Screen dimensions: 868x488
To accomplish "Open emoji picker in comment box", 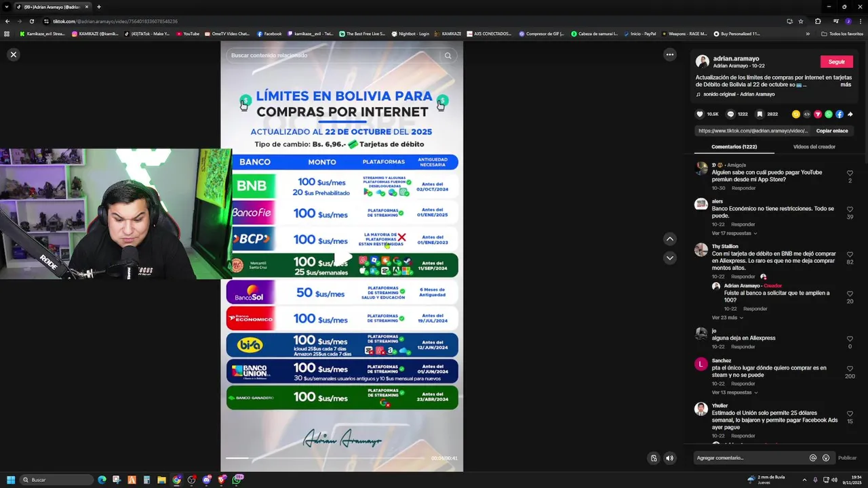I will (826, 458).
